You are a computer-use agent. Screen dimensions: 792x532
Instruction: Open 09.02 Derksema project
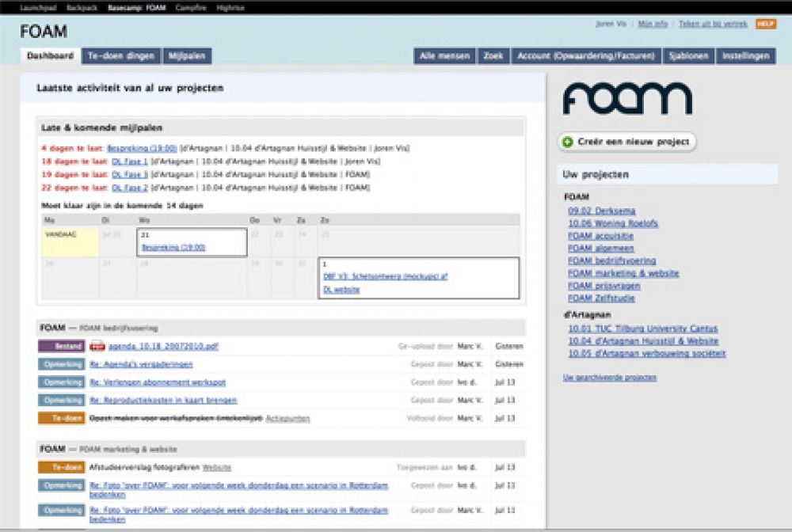tap(602, 211)
